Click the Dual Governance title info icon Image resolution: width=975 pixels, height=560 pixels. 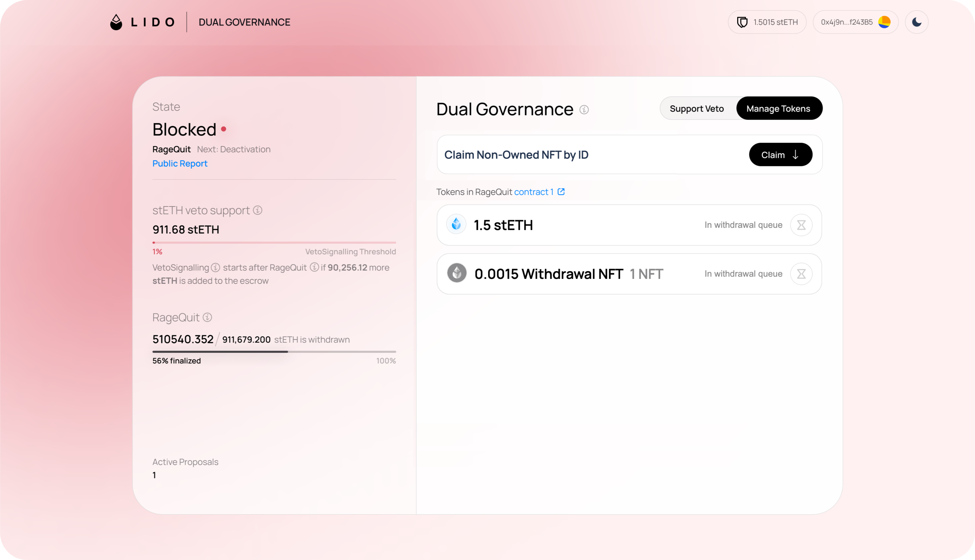(584, 110)
